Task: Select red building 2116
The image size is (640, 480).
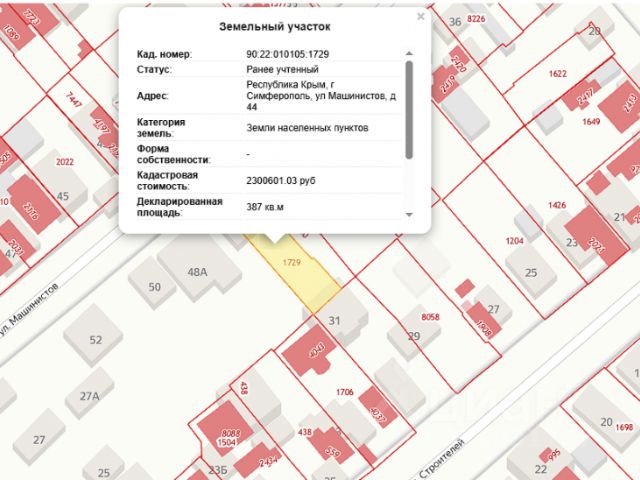Action: coord(33,204)
